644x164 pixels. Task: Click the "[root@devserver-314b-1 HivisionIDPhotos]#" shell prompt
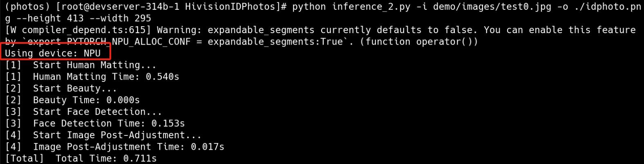[168, 7]
